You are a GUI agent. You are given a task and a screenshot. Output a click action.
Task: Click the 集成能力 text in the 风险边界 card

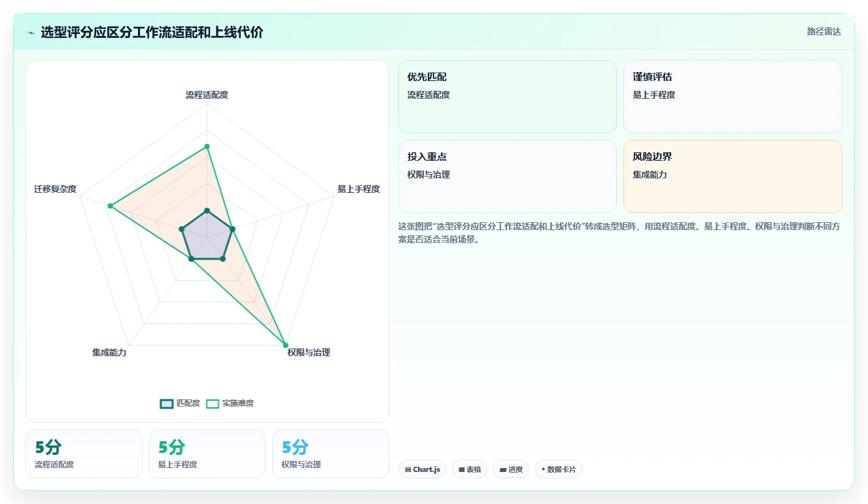[650, 175]
